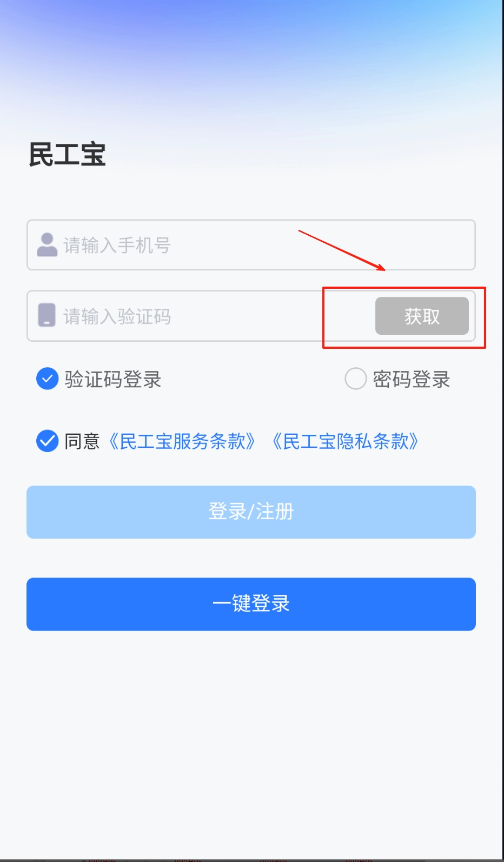Click the blue gradient header banner
The height and width of the screenshot is (862, 504).
(x=251, y=59)
